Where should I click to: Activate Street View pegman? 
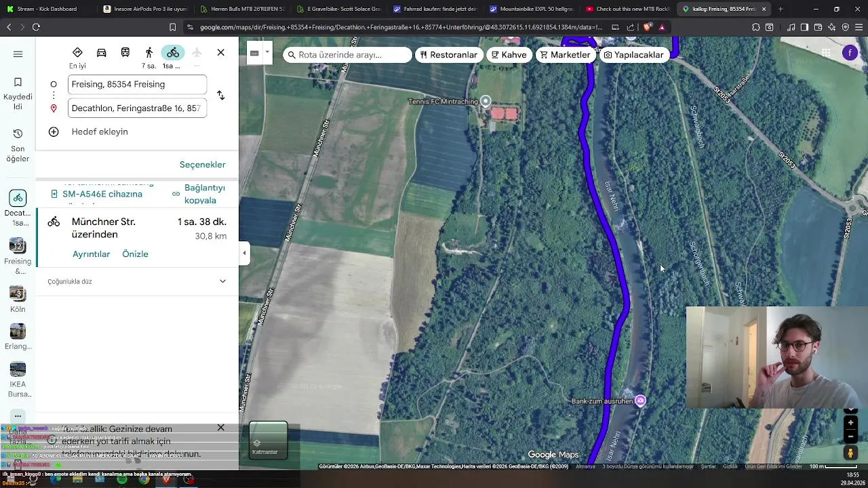(850, 453)
